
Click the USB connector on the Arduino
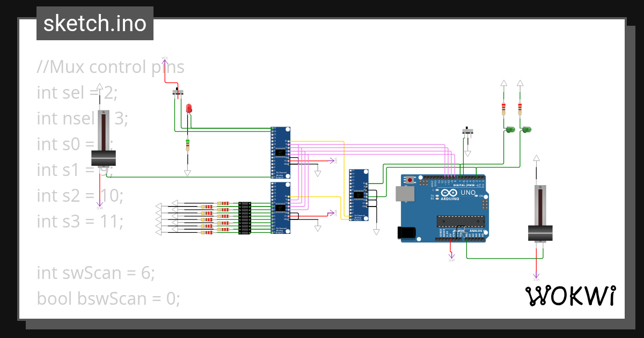[405, 193]
